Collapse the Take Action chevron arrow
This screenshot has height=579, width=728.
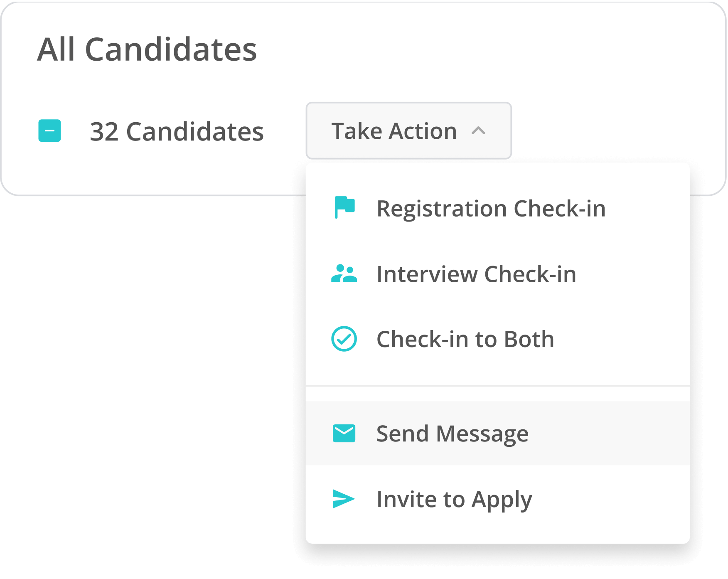(478, 131)
